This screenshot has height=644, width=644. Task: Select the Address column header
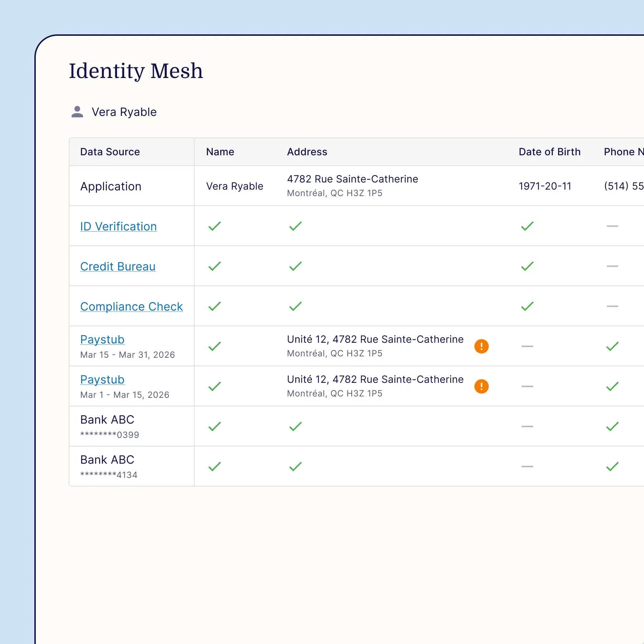[x=307, y=152]
